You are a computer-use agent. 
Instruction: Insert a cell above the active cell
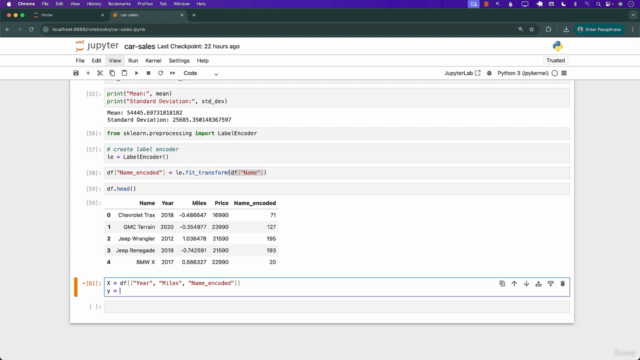538,283
